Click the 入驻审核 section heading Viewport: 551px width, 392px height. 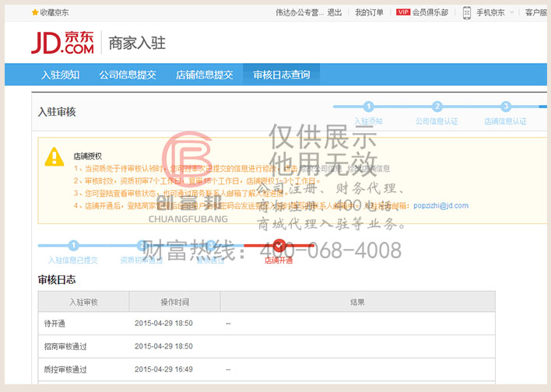coord(57,112)
